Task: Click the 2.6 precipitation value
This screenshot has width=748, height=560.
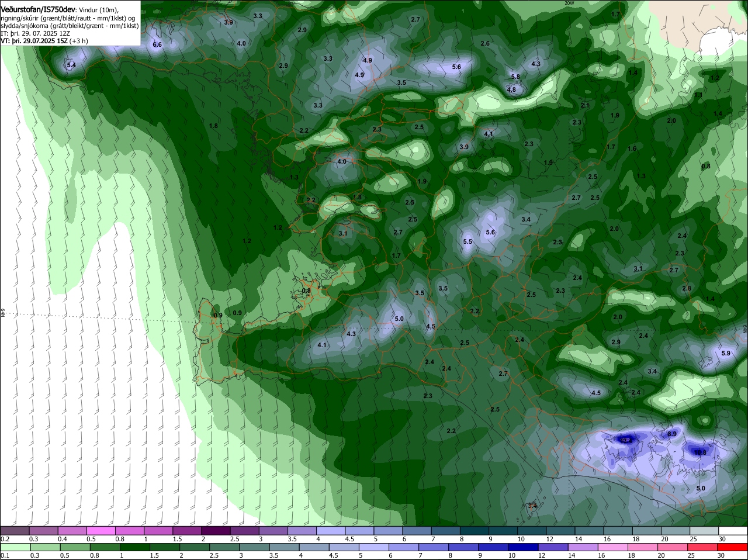Action: (x=485, y=43)
